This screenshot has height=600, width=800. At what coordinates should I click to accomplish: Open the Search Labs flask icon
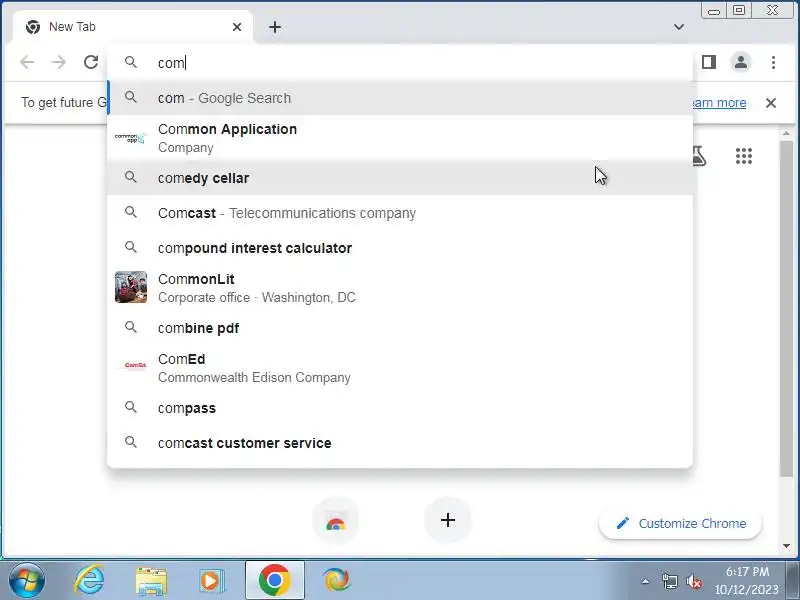coord(698,156)
